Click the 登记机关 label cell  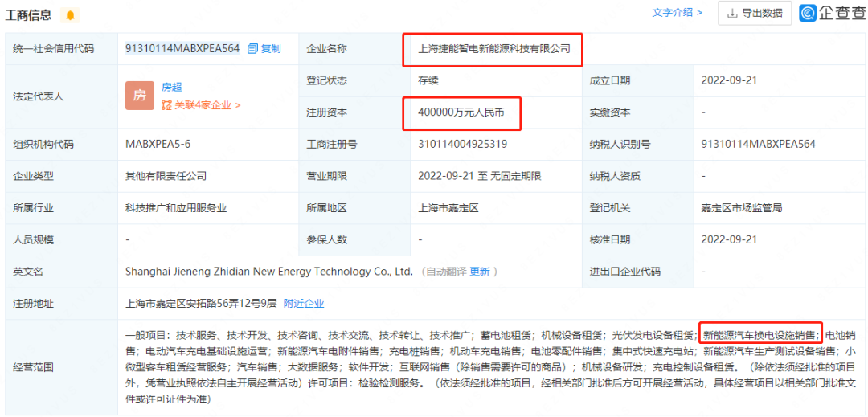(x=637, y=209)
